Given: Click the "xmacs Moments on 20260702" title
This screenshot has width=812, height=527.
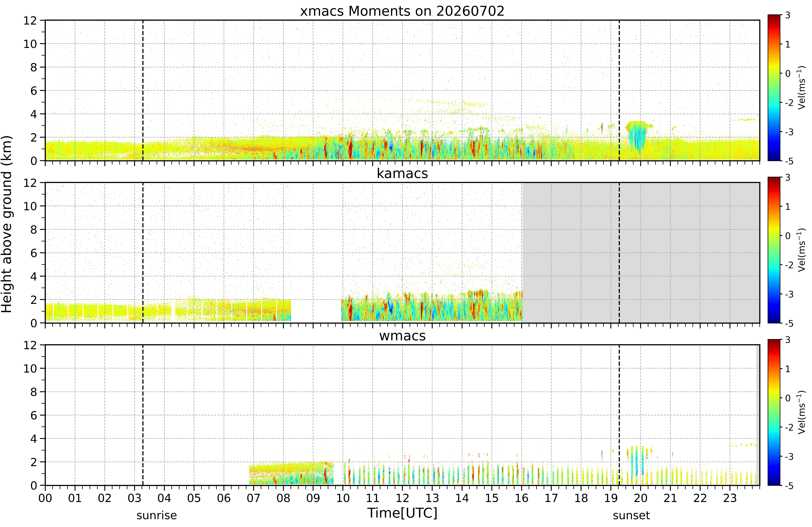Looking at the screenshot, I should [x=402, y=11].
